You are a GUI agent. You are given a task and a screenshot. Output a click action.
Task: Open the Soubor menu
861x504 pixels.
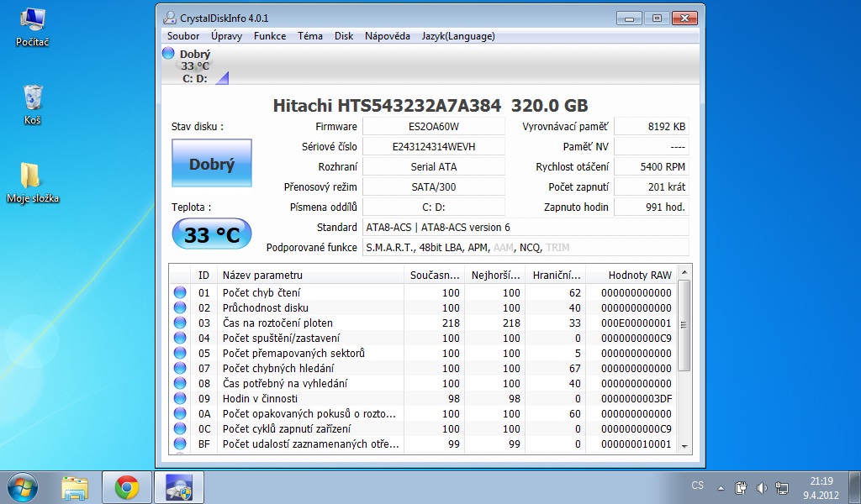coord(182,36)
